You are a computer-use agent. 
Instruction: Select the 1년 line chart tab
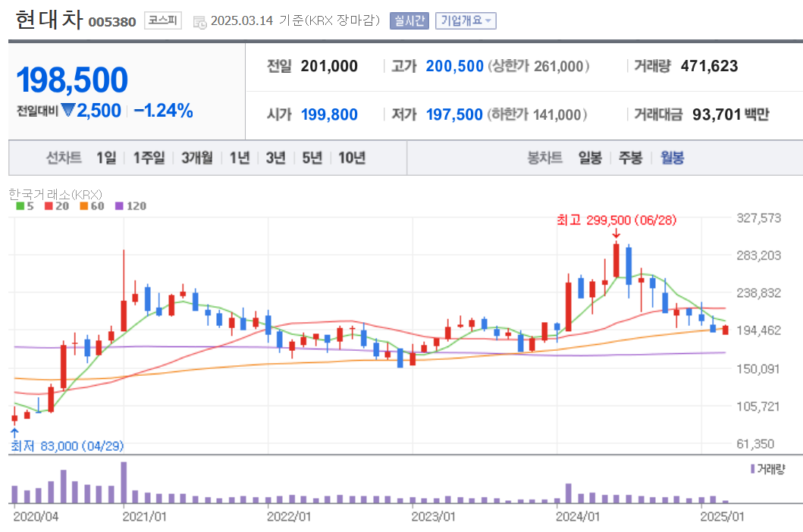[239, 158]
